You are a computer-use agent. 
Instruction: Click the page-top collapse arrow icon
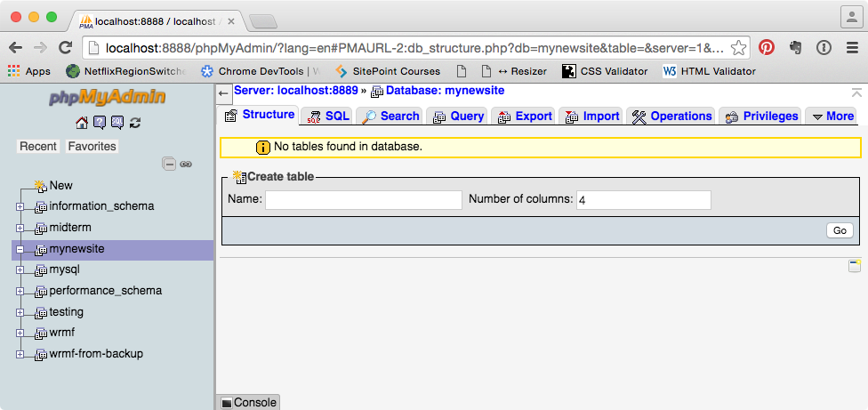pos(856,93)
